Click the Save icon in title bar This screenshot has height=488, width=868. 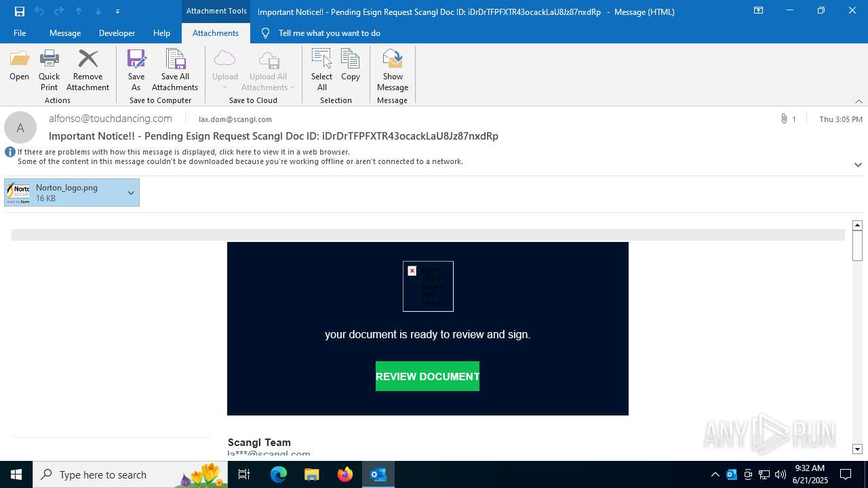(x=20, y=11)
